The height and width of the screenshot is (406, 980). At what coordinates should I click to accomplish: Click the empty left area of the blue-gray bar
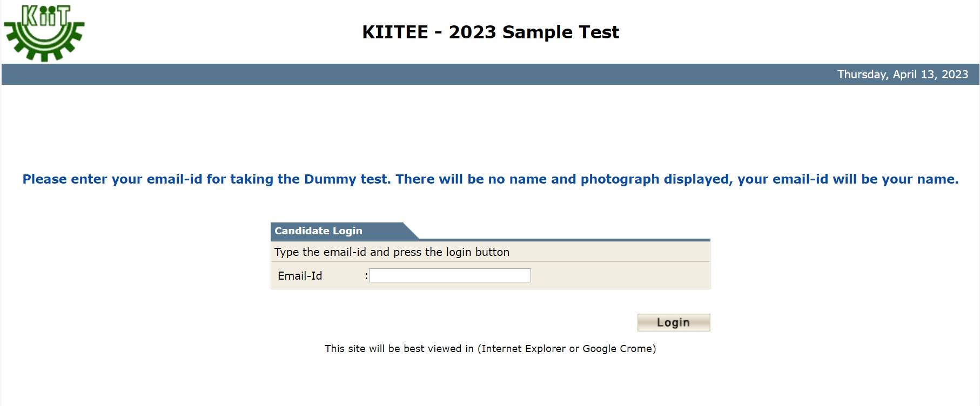(x=216, y=75)
